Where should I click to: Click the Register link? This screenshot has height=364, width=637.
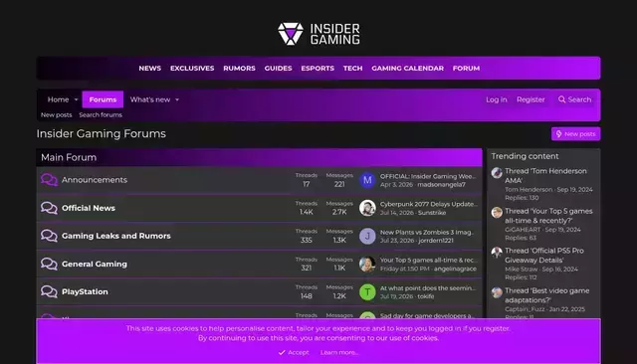531,99
